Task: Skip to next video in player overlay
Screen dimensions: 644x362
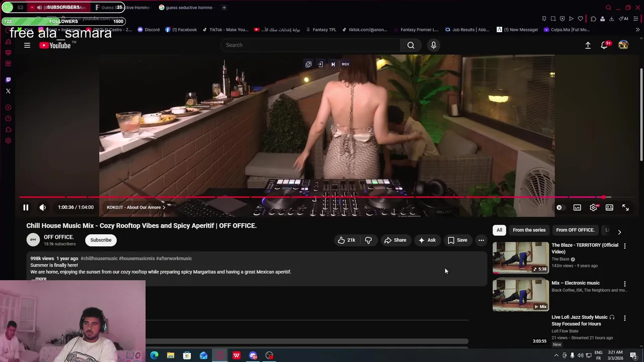Action: (x=333, y=64)
